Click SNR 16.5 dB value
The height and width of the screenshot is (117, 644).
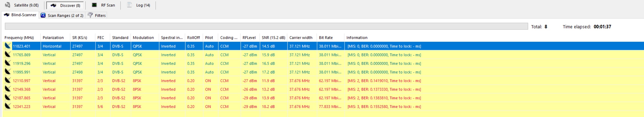[x=268, y=63]
